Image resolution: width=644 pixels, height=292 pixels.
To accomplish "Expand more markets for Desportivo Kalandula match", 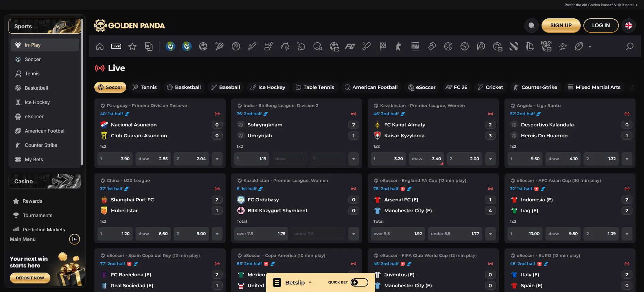I will (x=627, y=159).
